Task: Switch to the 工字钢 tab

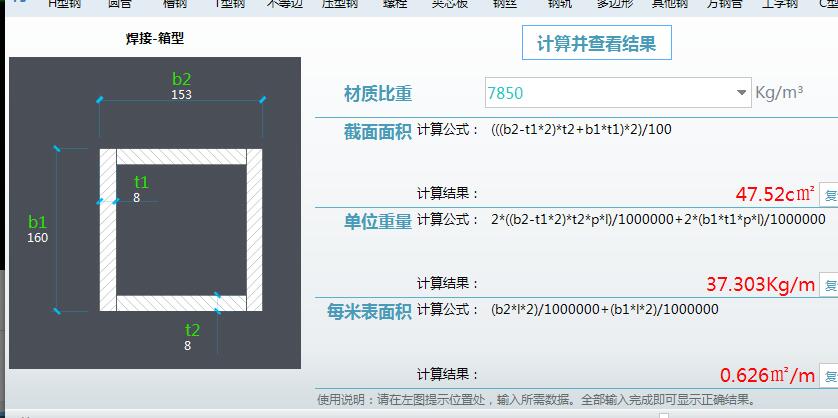Action: pos(779,4)
